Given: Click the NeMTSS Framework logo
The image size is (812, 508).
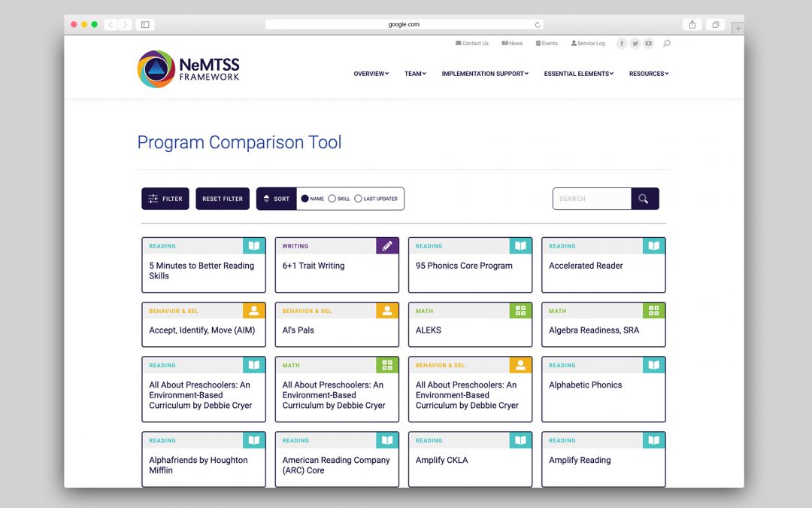Looking at the screenshot, I should (x=189, y=69).
